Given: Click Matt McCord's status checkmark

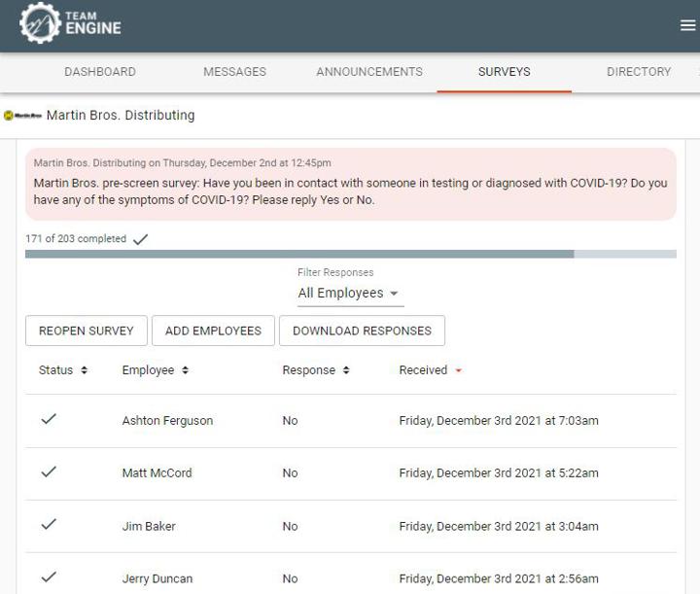Looking at the screenshot, I should (x=49, y=472).
